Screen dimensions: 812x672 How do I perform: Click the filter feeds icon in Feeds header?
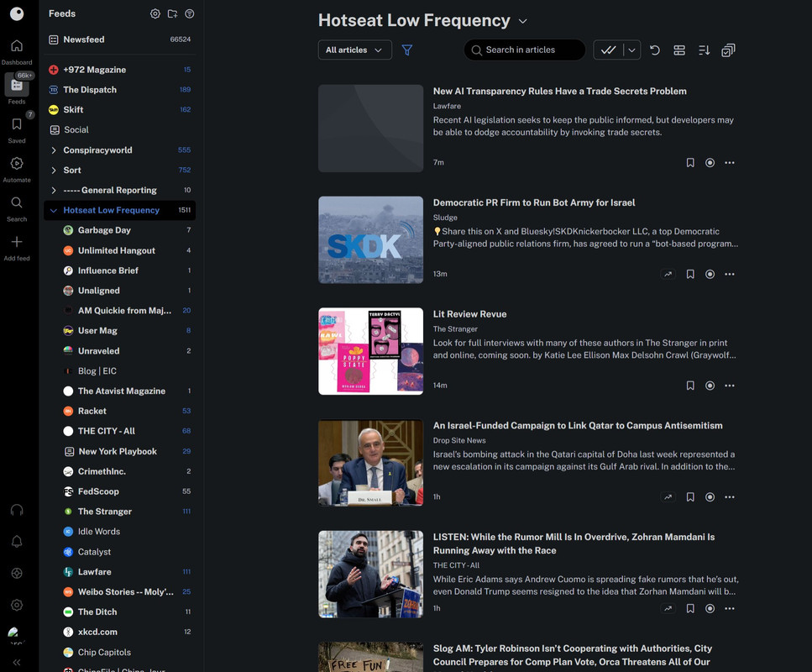point(190,14)
